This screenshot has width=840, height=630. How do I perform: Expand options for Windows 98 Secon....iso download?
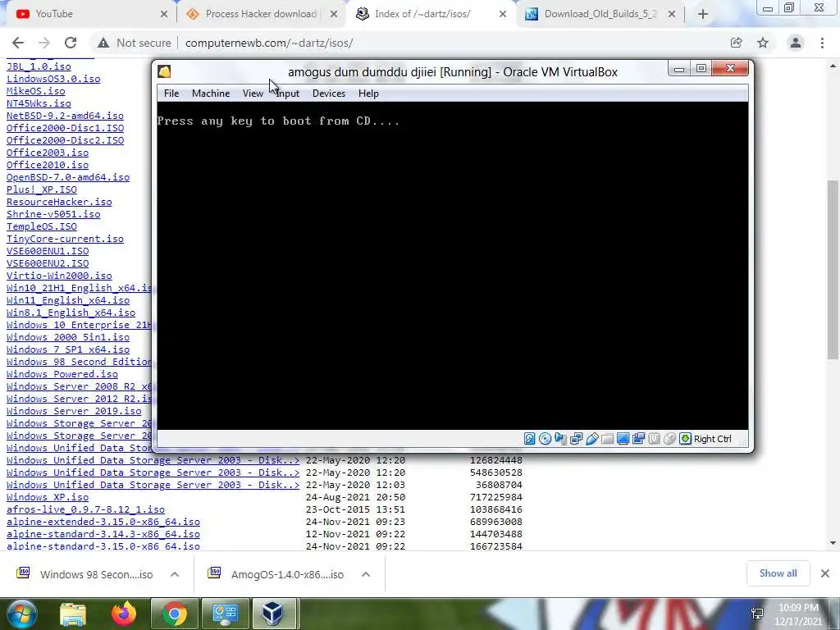pyautogui.click(x=175, y=574)
